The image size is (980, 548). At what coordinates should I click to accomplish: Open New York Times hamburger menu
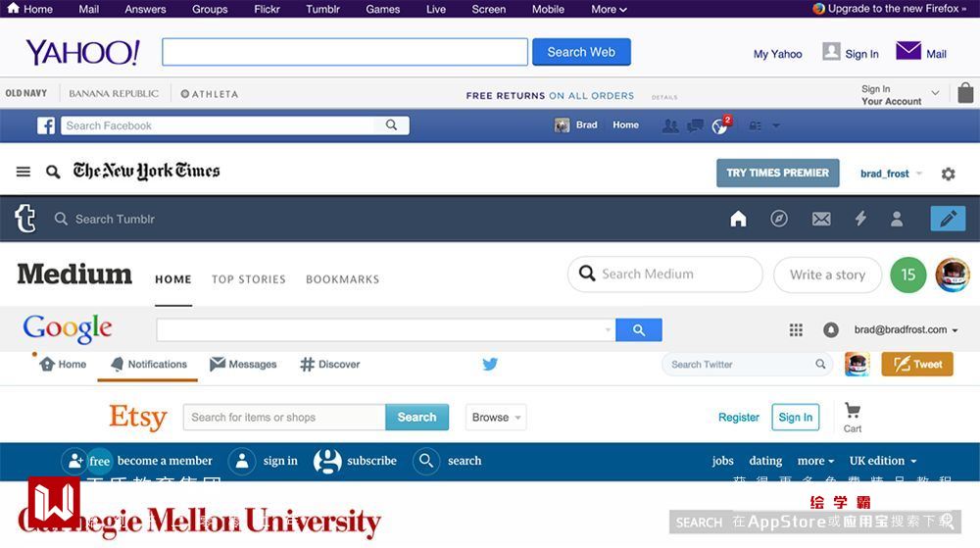(24, 172)
